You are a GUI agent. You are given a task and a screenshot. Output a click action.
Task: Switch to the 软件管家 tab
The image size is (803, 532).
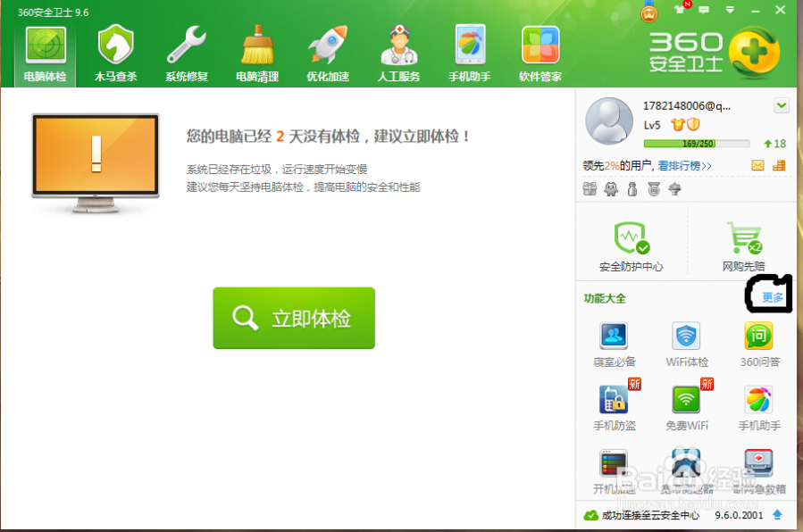(x=540, y=53)
